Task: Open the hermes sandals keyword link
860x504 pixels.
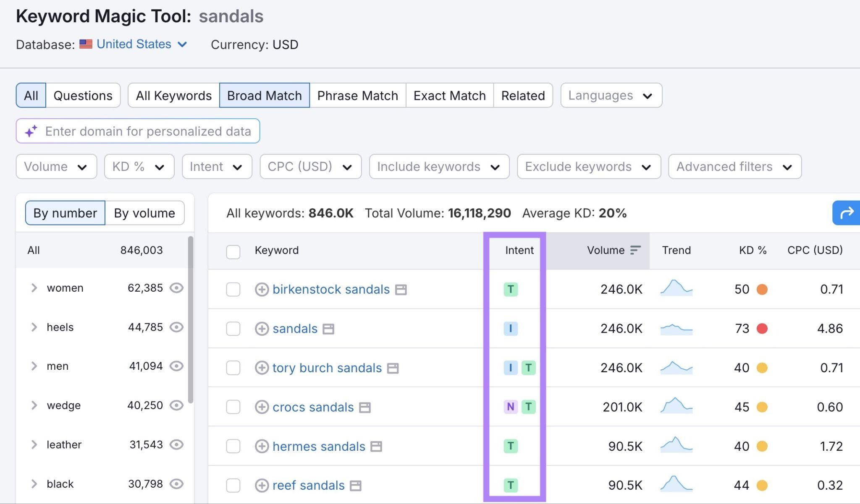Action: pos(319,447)
